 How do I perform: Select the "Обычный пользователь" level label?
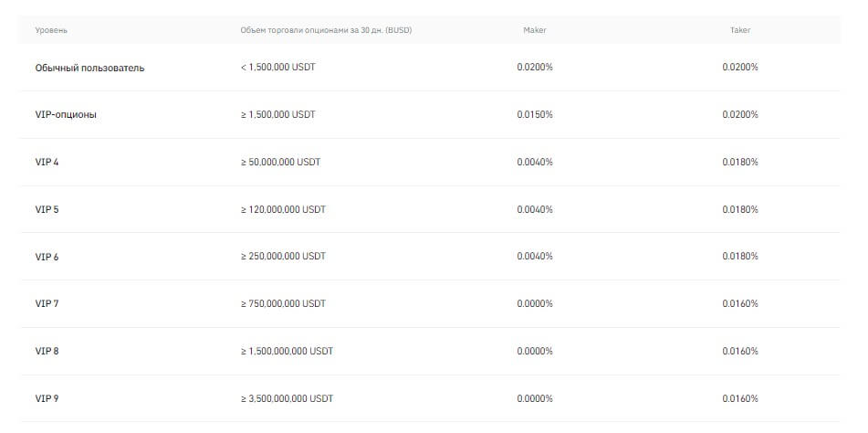[89, 68]
